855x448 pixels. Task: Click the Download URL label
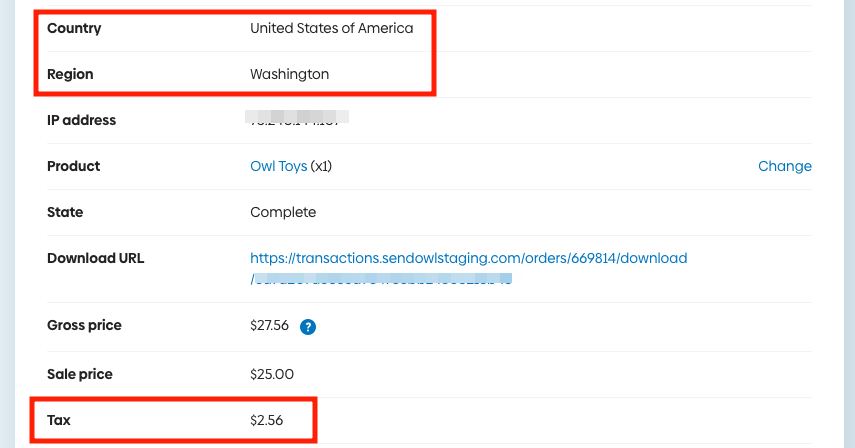[x=95, y=258]
